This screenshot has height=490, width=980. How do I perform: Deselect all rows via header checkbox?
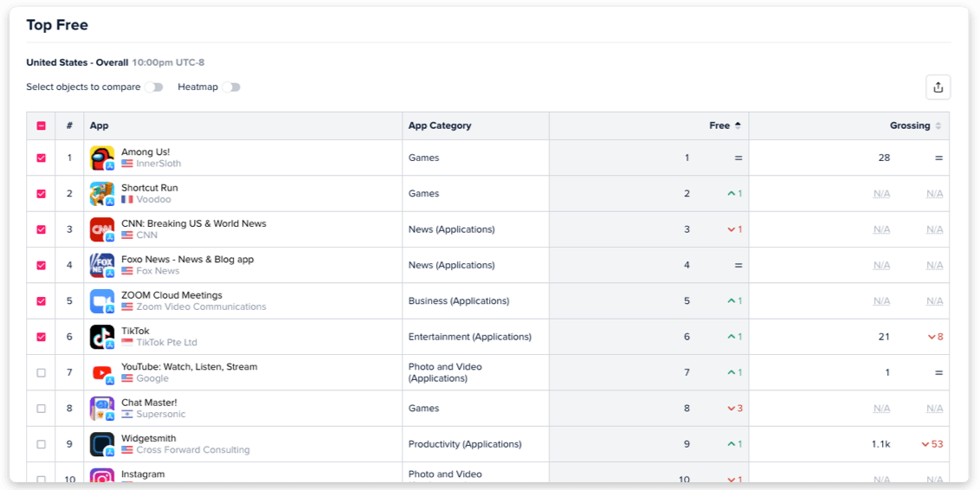(x=42, y=126)
